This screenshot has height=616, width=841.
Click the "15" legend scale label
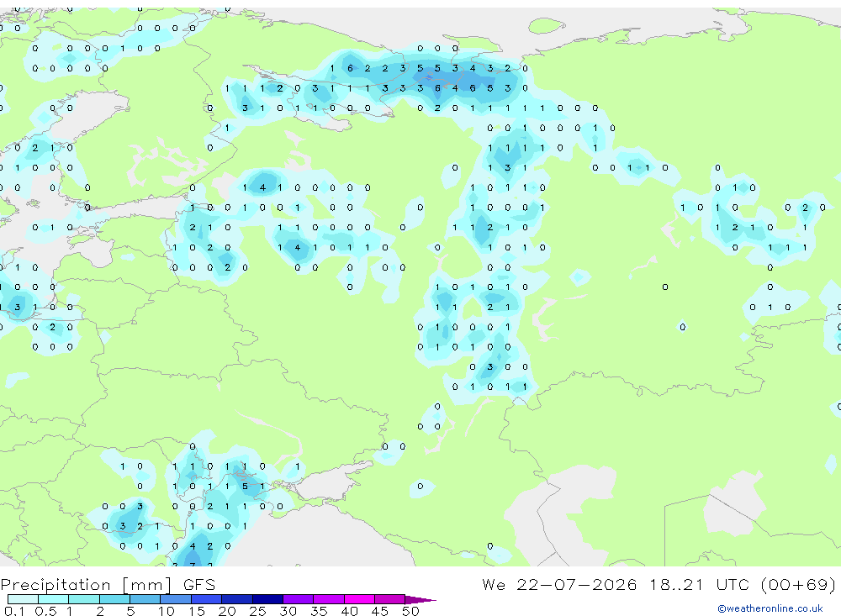coord(197,611)
